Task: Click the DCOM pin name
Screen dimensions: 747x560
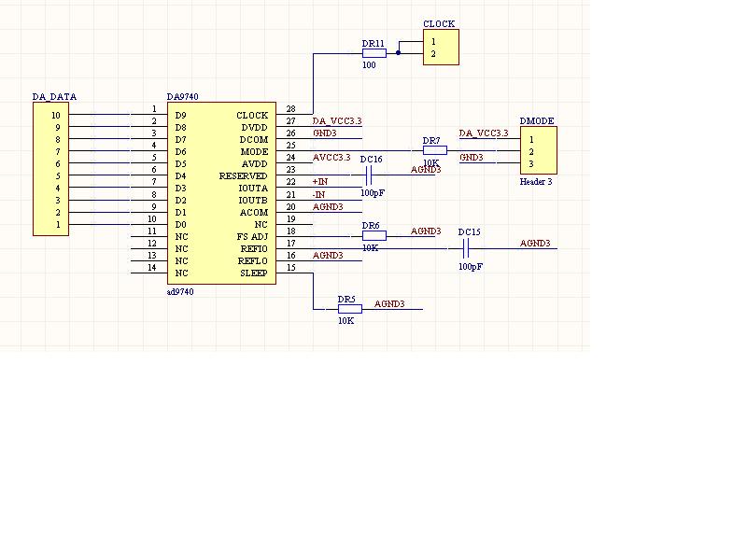Action: (253, 139)
